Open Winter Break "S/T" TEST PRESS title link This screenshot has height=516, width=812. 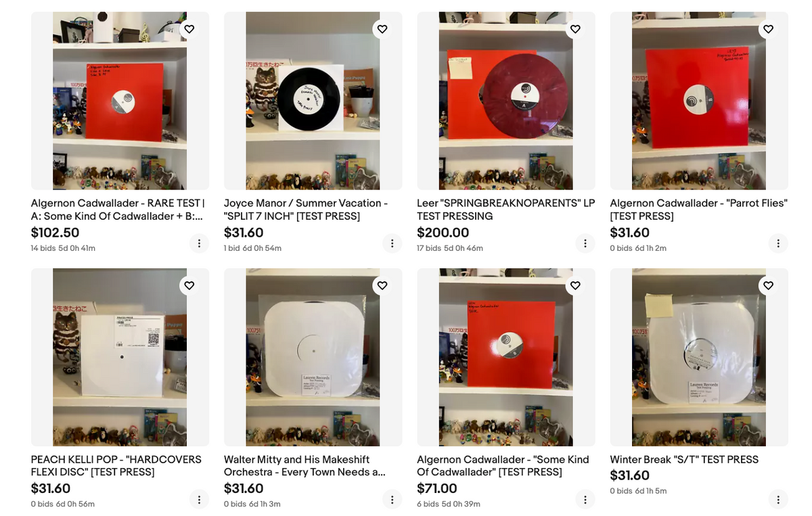[684, 459]
